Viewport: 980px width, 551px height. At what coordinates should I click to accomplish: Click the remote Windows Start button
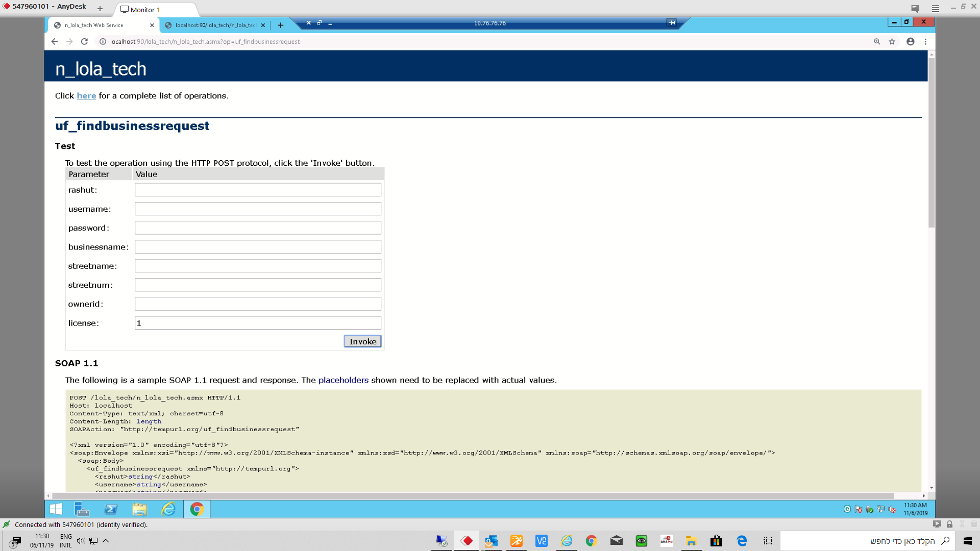56,509
